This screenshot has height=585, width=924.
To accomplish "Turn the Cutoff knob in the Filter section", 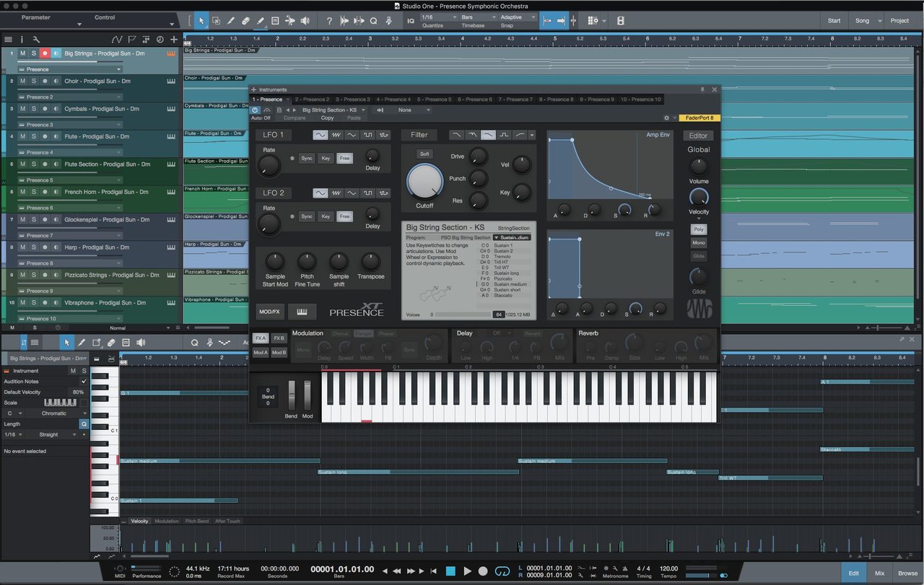I will click(x=424, y=182).
